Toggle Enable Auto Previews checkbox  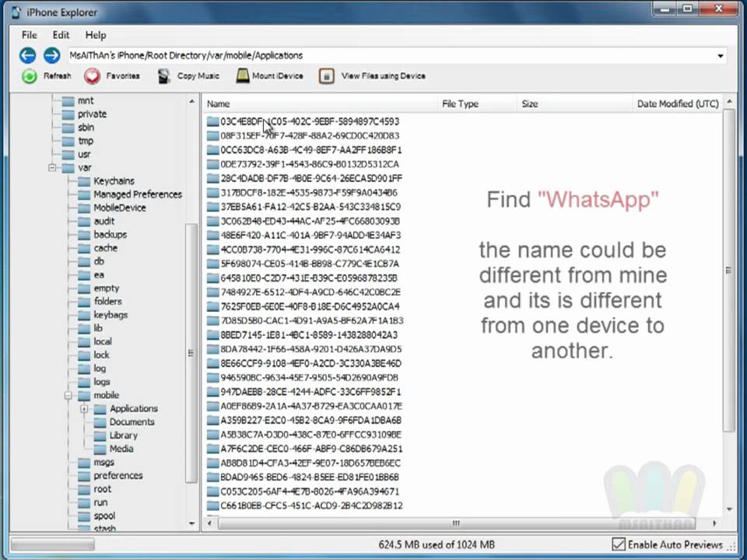(x=619, y=544)
